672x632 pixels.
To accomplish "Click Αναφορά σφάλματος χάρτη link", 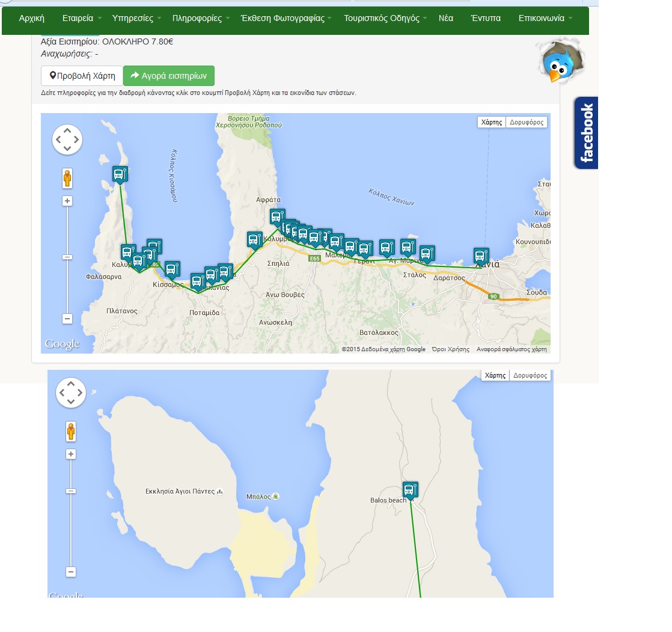I will 512,349.
